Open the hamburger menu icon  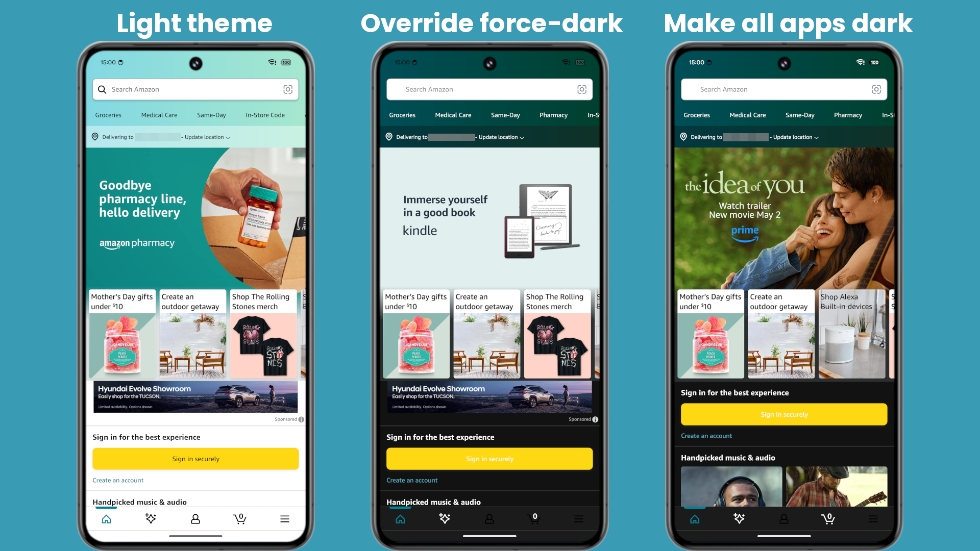(285, 518)
